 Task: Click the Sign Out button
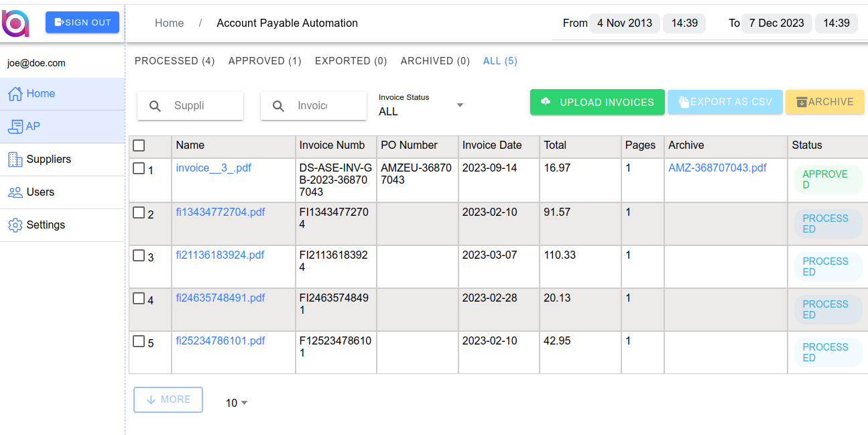coord(82,22)
